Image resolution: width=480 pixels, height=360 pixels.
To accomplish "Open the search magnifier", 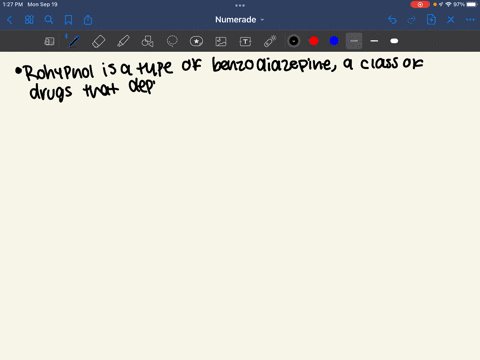I will pyautogui.click(x=49, y=20).
